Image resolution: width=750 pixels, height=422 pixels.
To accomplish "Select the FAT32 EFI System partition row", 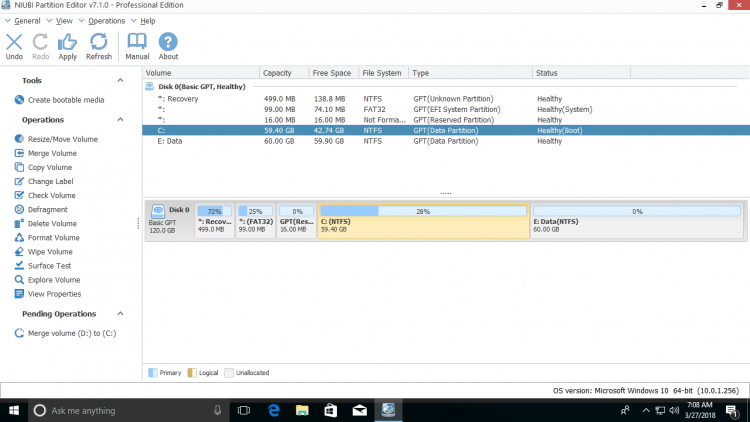I will pyautogui.click(x=446, y=110).
